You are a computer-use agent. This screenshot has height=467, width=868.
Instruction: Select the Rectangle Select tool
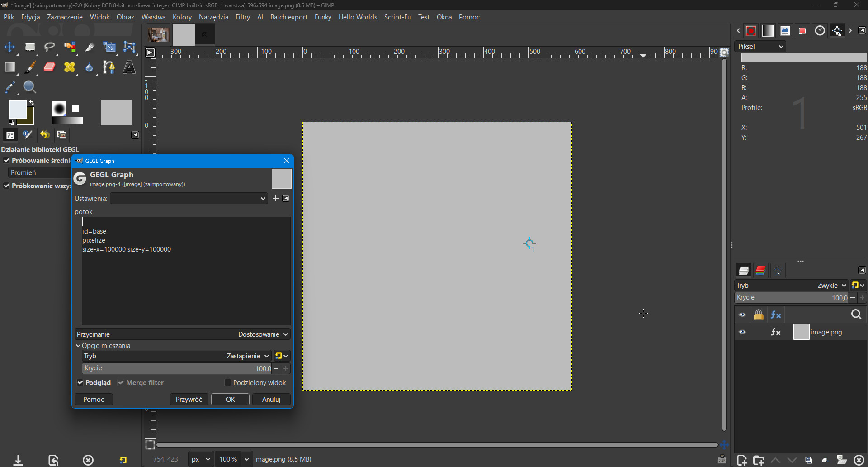click(30, 47)
